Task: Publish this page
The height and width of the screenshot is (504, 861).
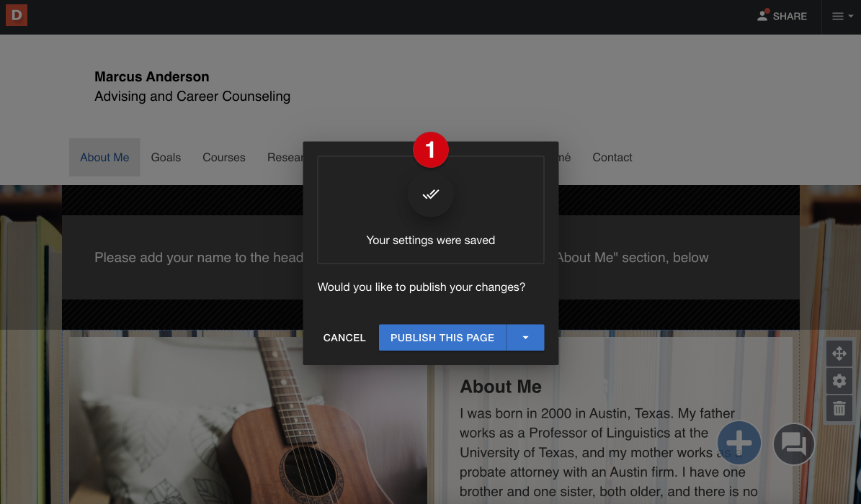Action: tap(442, 338)
